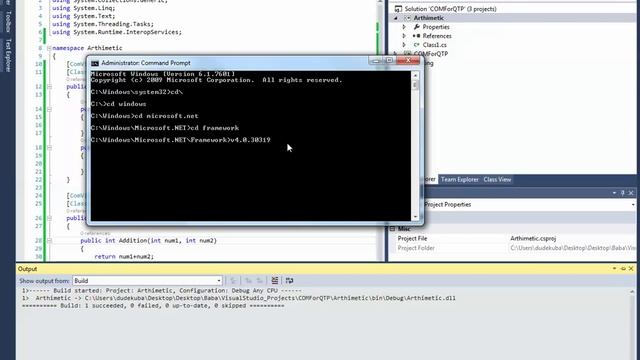Collapse namespace Arthimetic code block
The height and width of the screenshot is (360, 640).
[49, 48]
